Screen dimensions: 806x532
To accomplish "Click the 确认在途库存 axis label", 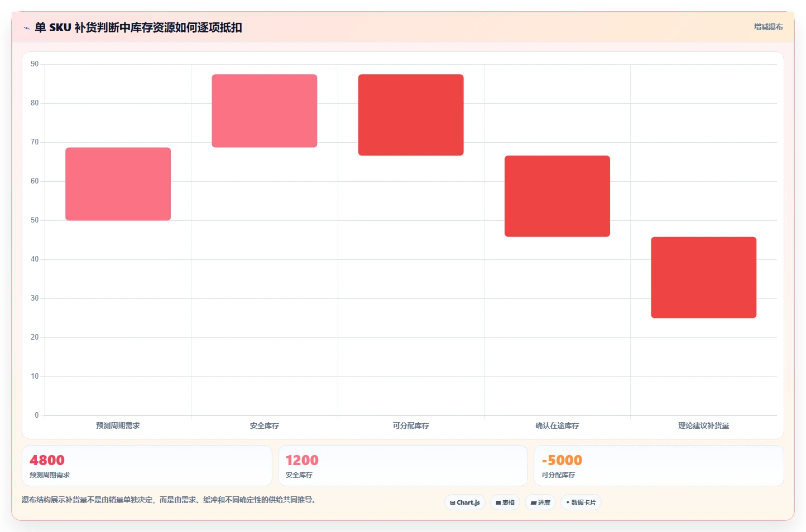I will [557, 425].
